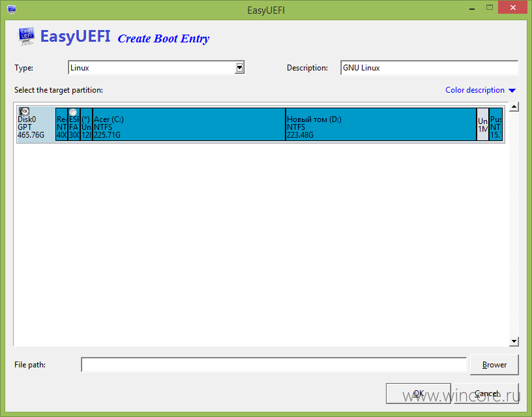The image size is (532, 417).
Task: Click the partition list scroll up arrow
Action: (514, 107)
